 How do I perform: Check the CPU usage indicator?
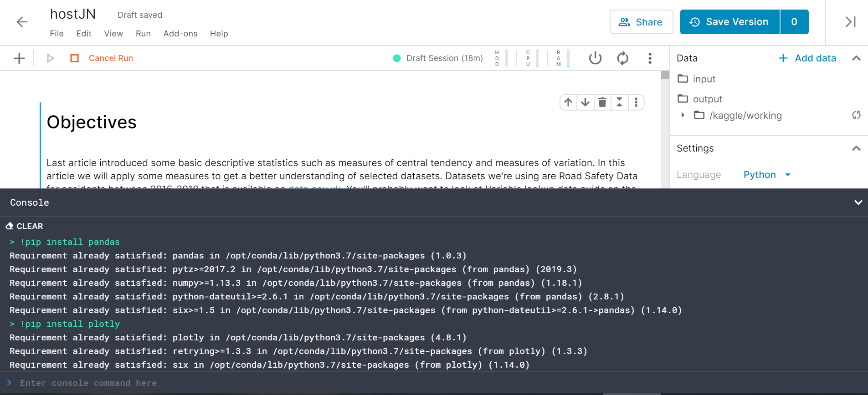point(532,58)
